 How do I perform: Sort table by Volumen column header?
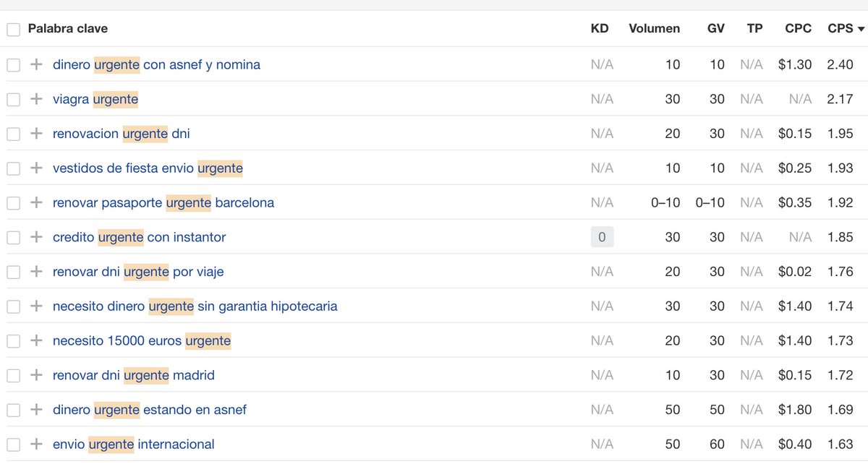coord(654,29)
